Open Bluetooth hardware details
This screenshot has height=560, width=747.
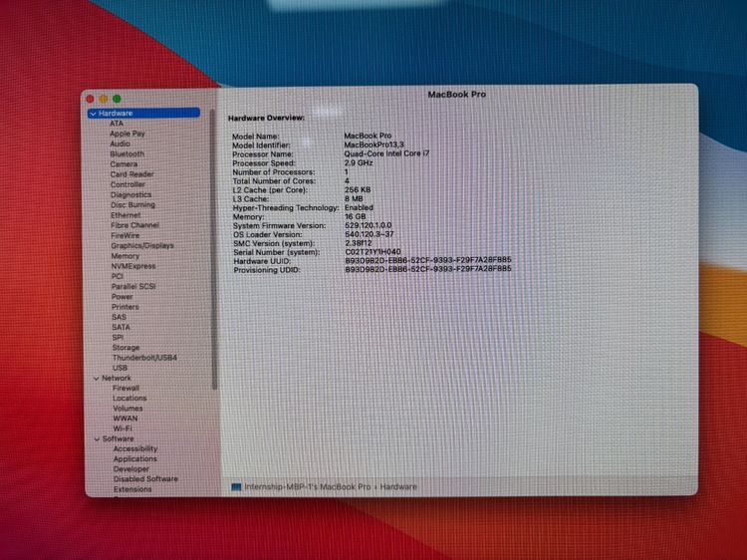pyautogui.click(x=127, y=154)
